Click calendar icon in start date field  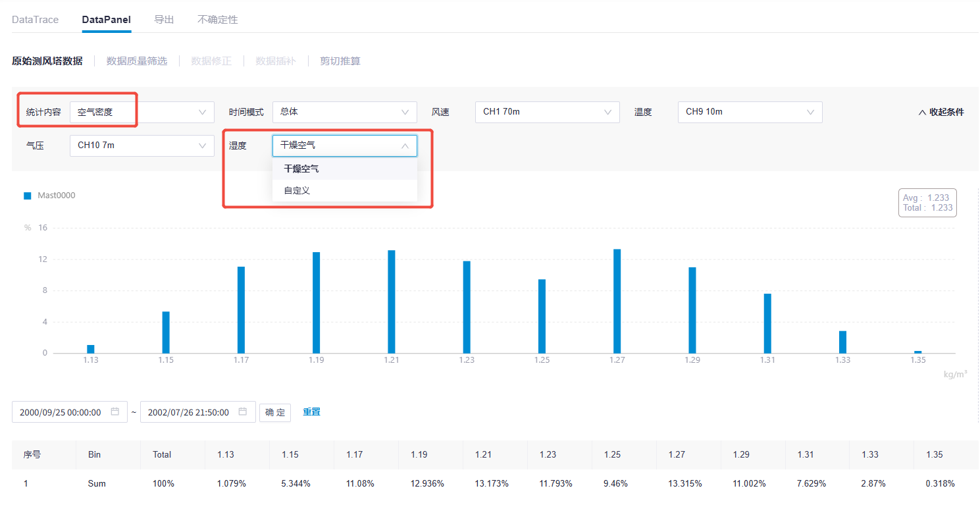115,412
